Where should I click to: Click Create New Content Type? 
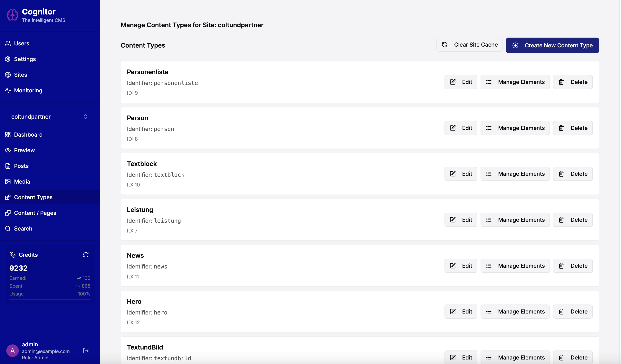coord(552,45)
